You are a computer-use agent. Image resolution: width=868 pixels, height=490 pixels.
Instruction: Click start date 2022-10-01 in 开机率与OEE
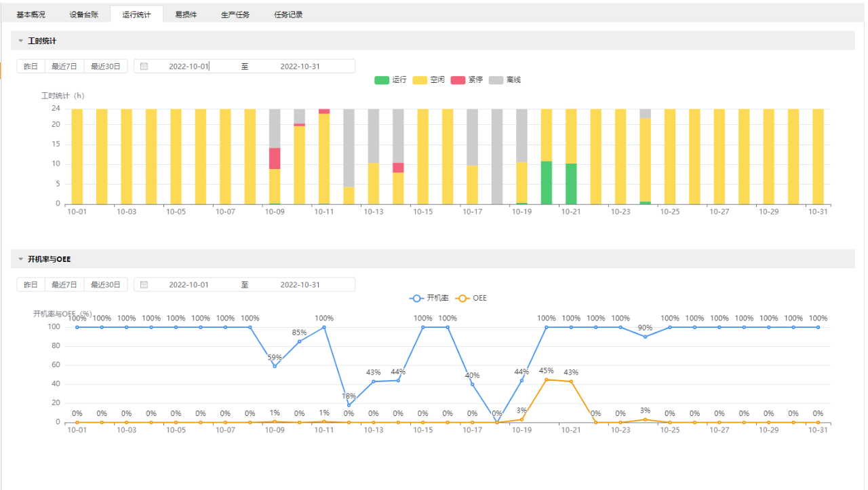(x=189, y=285)
